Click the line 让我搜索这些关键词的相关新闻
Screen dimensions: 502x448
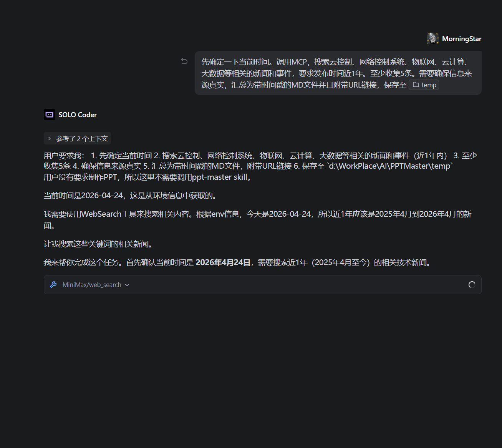98,244
